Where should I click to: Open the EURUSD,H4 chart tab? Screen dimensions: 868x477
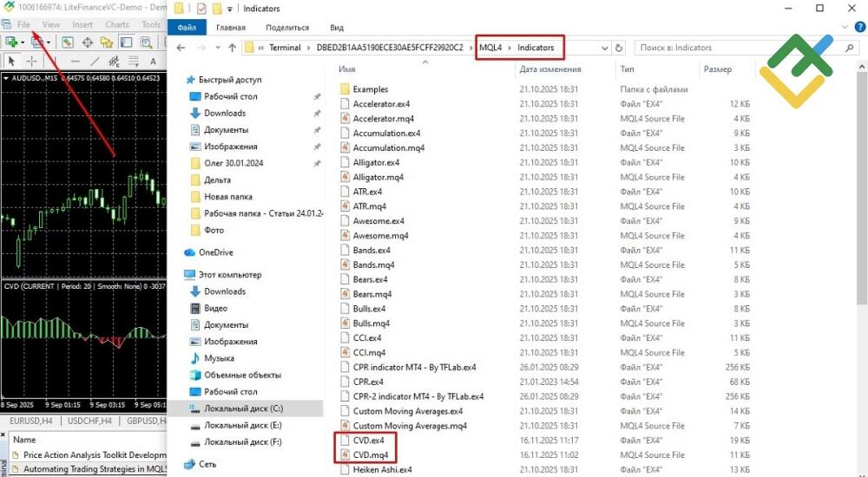pos(29,421)
